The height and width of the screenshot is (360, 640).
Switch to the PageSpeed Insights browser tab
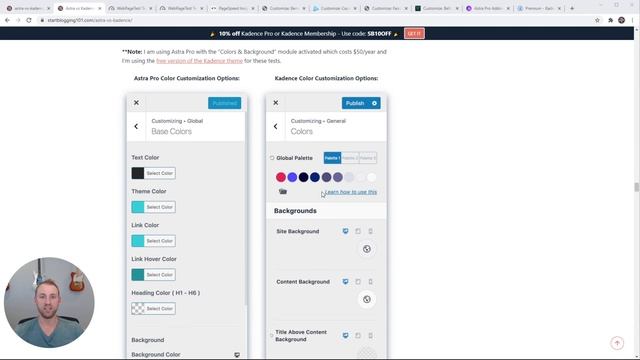[233, 8]
